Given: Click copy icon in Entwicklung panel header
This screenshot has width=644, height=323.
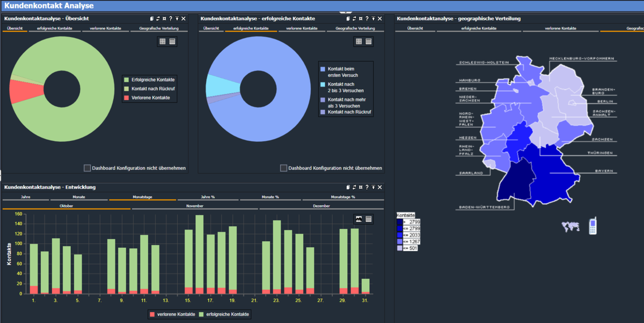Looking at the screenshot, I should [348, 187].
